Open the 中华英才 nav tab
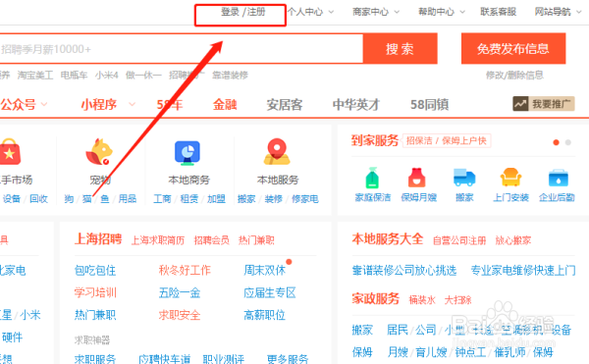The width and height of the screenshot is (589, 364). click(356, 104)
